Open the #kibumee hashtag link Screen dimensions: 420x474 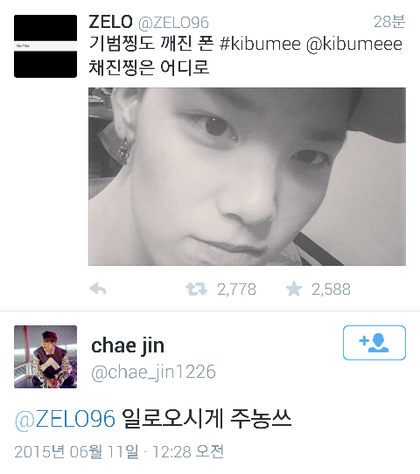point(260,44)
